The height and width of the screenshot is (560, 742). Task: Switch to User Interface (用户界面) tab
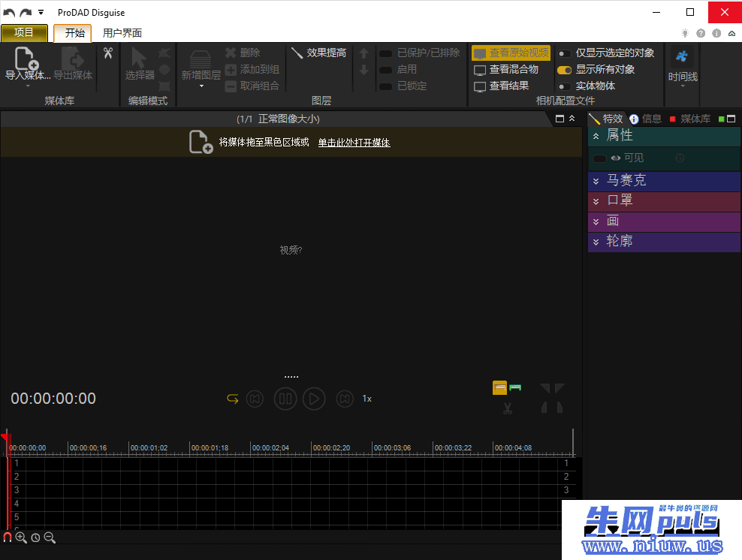point(122,33)
